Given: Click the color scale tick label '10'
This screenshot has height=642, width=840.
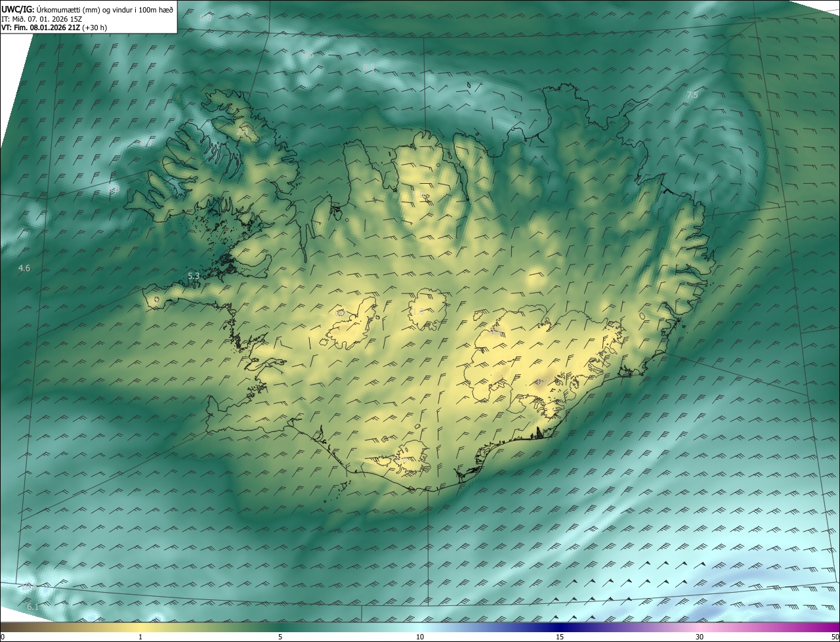Looking at the screenshot, I should click(420, 637).
